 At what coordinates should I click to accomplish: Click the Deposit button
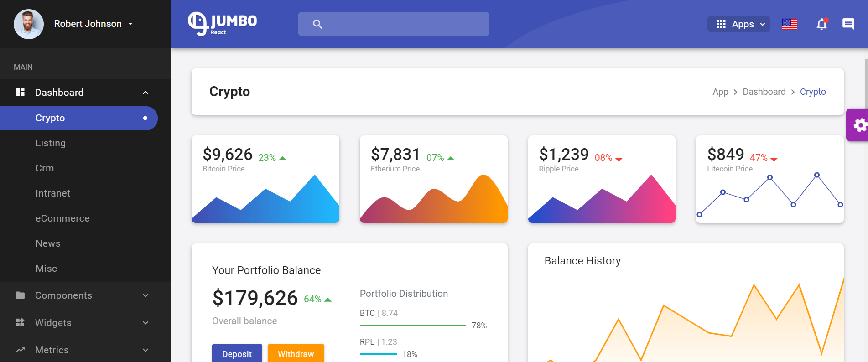coord(237,353)
